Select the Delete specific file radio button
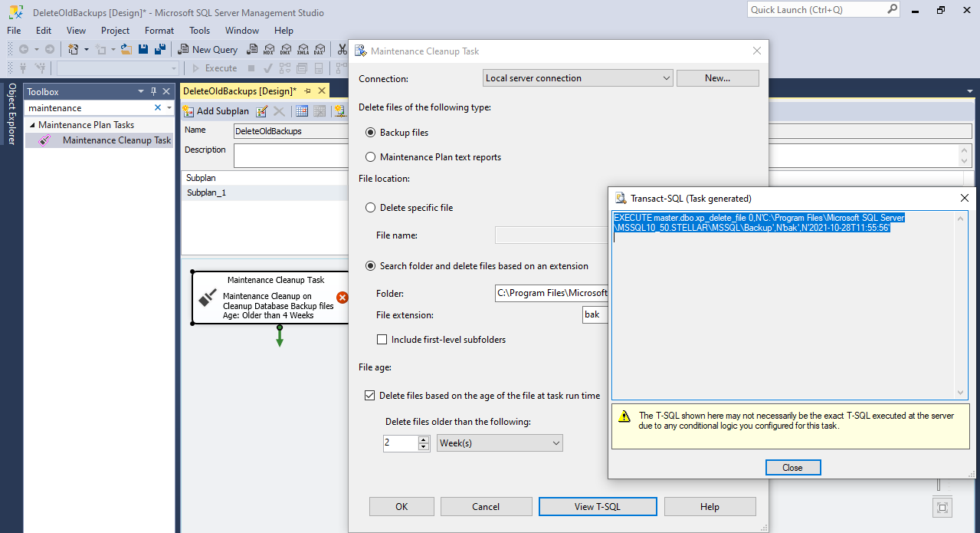Image resolution: width=980 pixels, height=533 pixels. pos(372,208)
